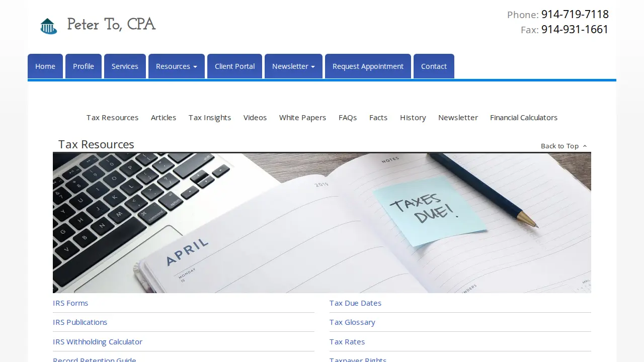The width and height of the screenshot is (644, 362).
Task: Click the Taxes Due banner image
Action: [x=322, y=223]
